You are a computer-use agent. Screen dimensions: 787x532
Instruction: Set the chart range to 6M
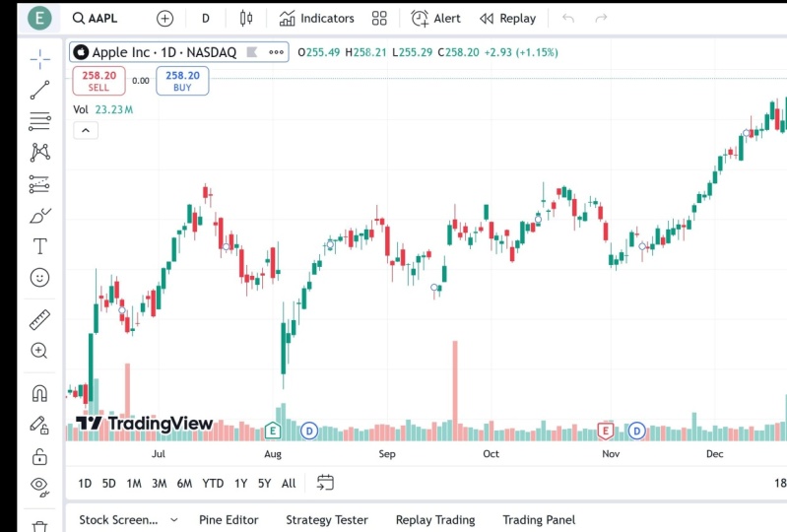tap(184, 484)
